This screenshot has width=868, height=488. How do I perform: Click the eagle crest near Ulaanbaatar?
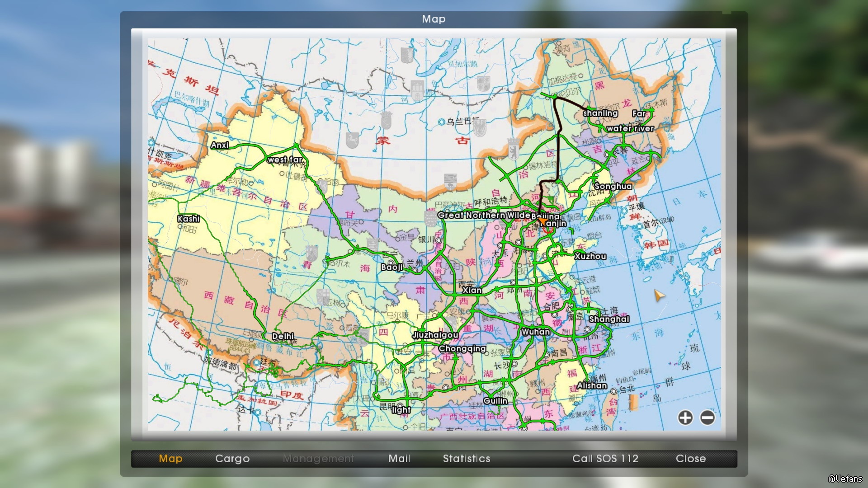pos(480,128)
